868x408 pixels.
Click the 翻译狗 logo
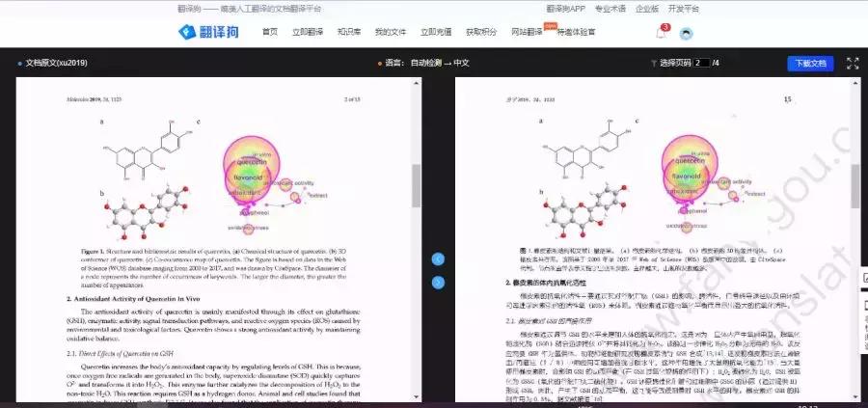[x=208, y=32]
